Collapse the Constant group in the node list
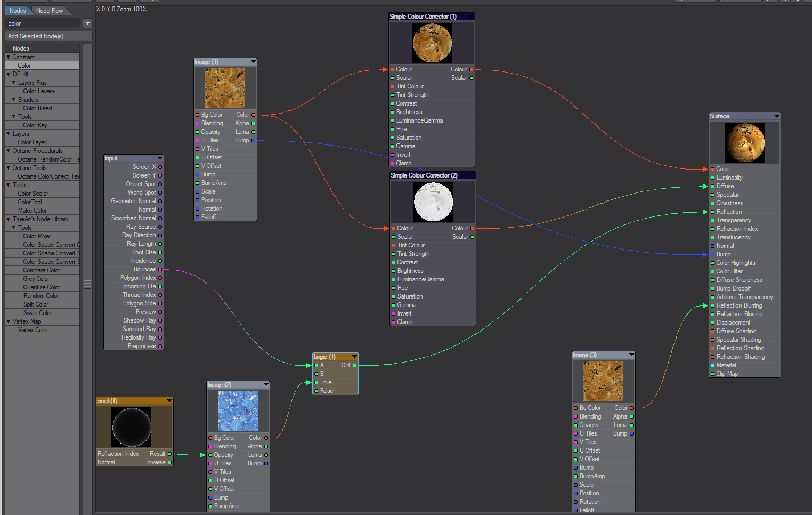The height and width of the screenshot is (515, 812). [x=9, y=57]
